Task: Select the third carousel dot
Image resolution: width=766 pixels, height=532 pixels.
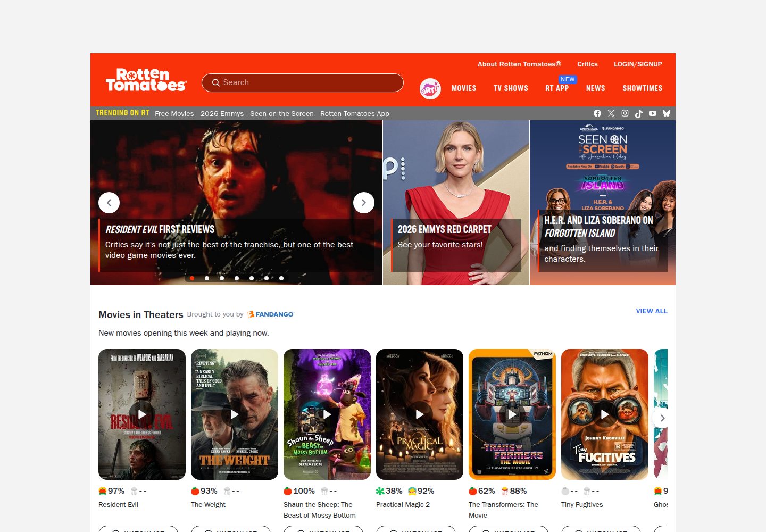Action: [x=222, y=278]
